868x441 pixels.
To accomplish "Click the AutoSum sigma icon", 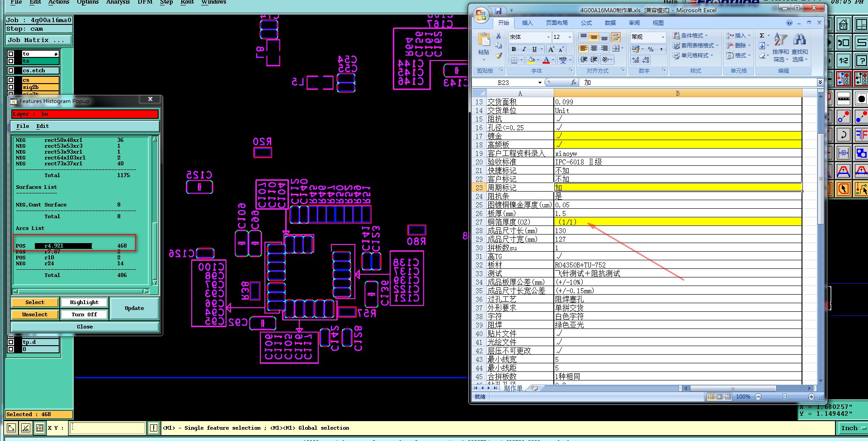I will click(762, 36).
